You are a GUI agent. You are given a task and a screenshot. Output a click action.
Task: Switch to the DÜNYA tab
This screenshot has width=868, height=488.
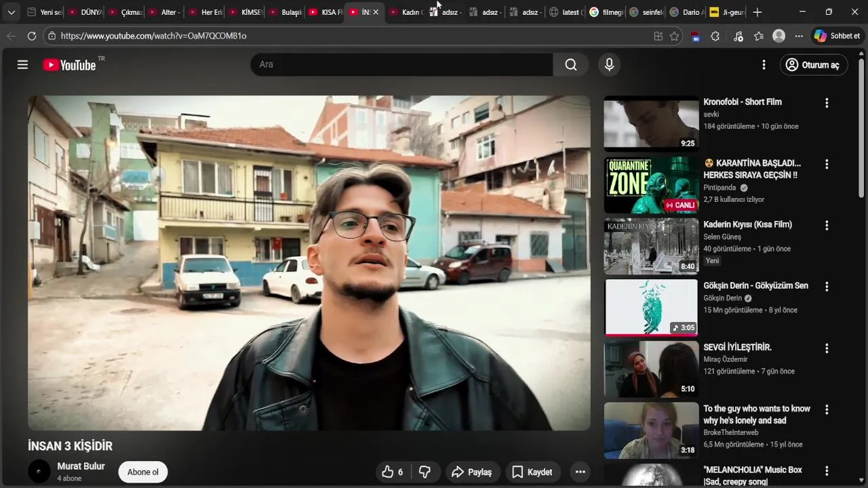(84, 12)
